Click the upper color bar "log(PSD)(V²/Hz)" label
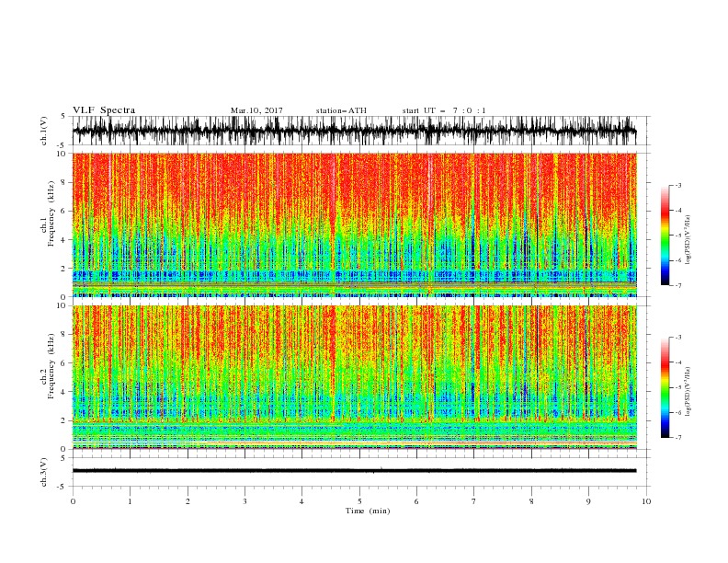 click(x=688, y=240)
